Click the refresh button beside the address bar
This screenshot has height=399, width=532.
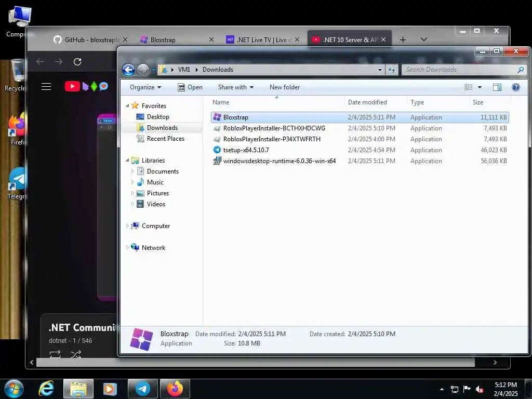coord(392,70)
